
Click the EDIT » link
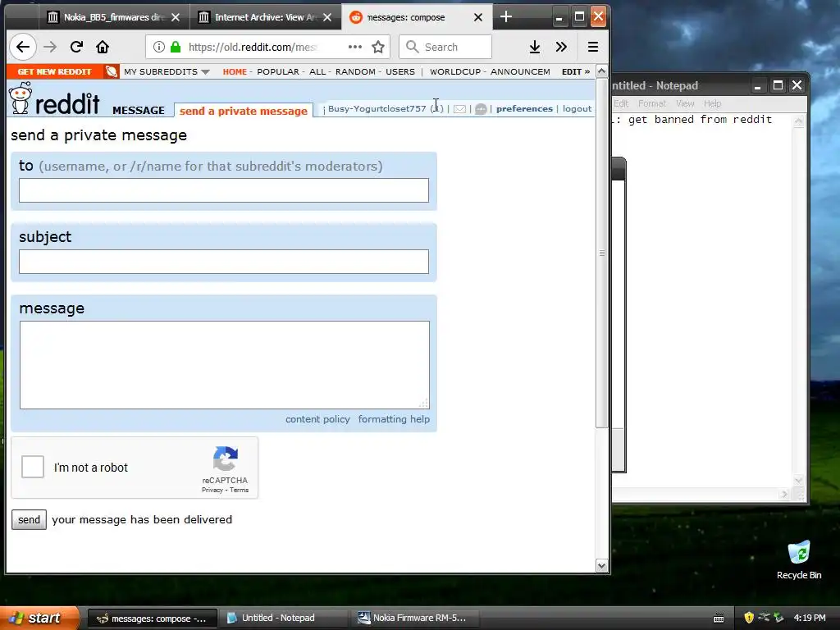click(x=576, y=71)
